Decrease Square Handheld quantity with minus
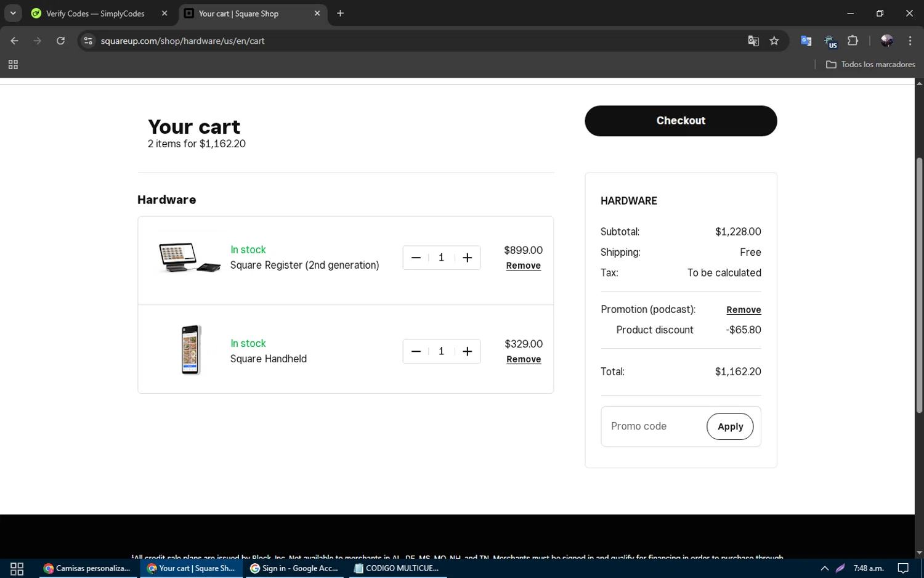Image resolution: width=924 pixels, height=578 pixels. pyautogui.click(x=416, y=351)
